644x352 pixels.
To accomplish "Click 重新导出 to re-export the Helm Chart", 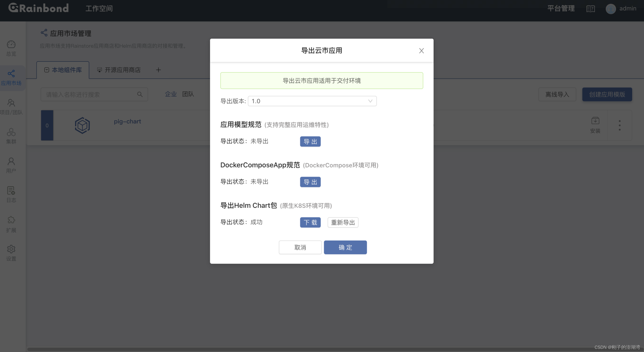I will tap(343, 222).
